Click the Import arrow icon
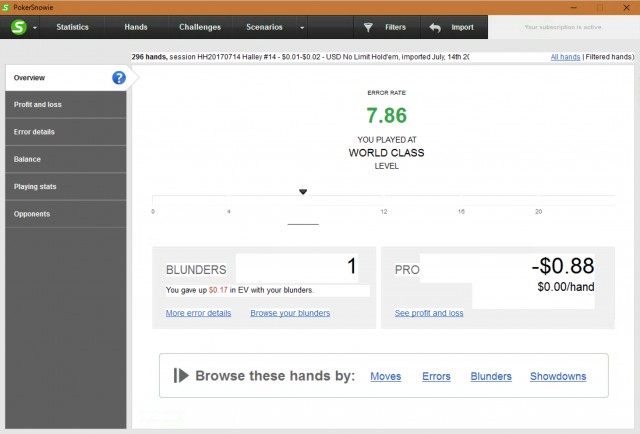 click(435, 27)
